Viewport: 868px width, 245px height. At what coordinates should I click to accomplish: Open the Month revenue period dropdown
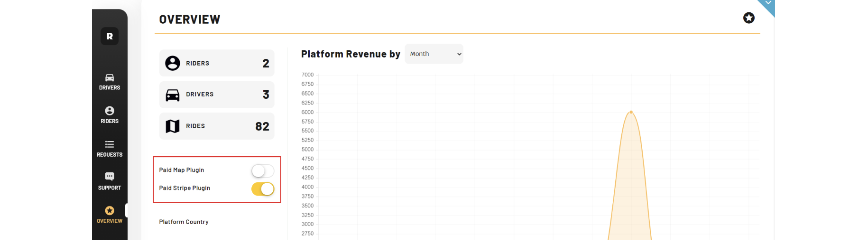(434, 54)
